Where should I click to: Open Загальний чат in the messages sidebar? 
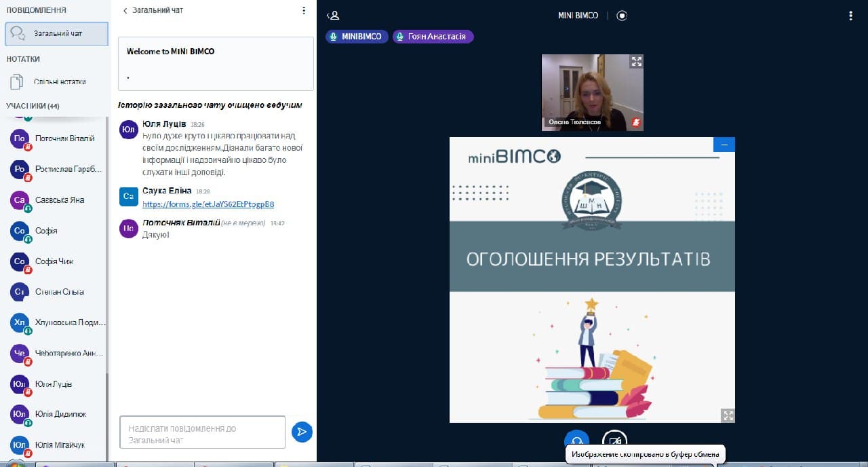pyautogui.click(x=57, y=33)
